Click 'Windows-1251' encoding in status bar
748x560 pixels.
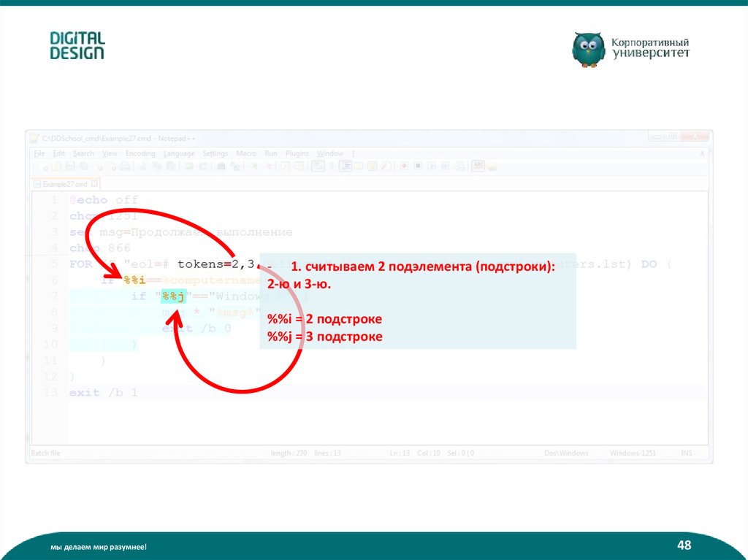pyautogui.click(x=633, y=453)
